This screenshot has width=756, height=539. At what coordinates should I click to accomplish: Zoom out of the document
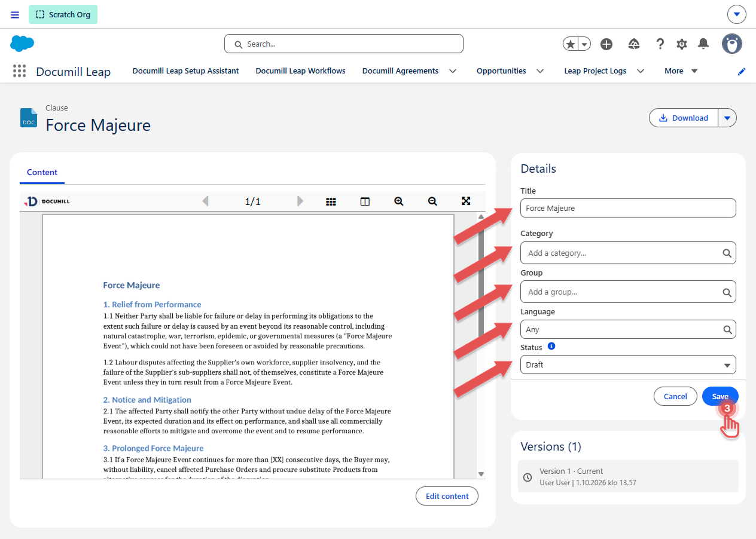432,201
